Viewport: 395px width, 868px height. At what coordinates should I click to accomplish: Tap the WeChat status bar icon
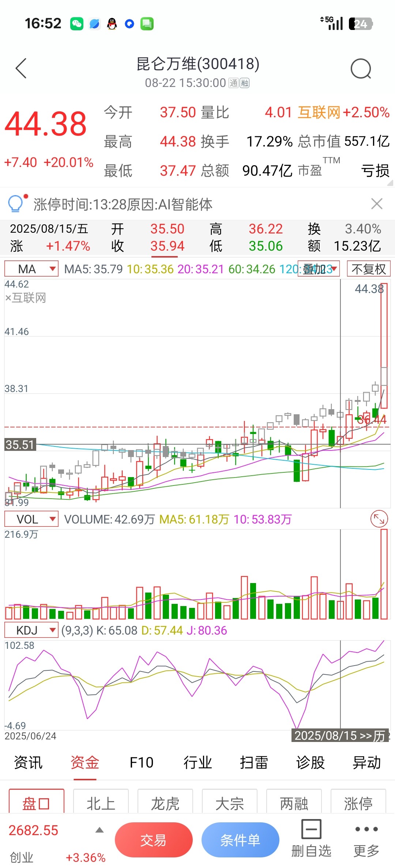click(x=77, y=24)
